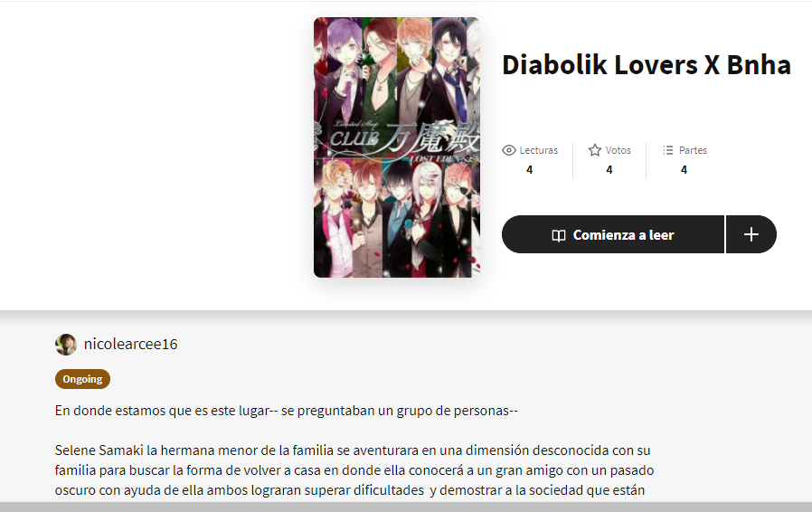
Task: Click the open book icon in the read button
Action: click(x=558, y=235)
